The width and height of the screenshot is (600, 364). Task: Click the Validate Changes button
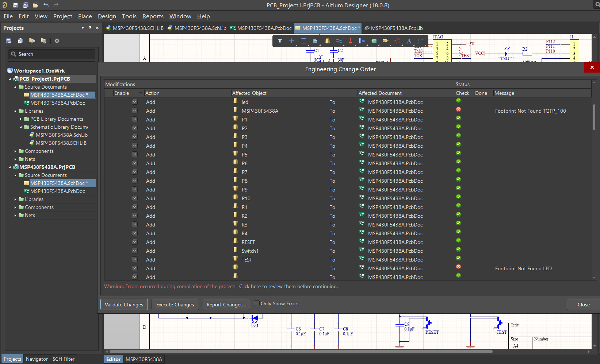(x=124, y=305)
